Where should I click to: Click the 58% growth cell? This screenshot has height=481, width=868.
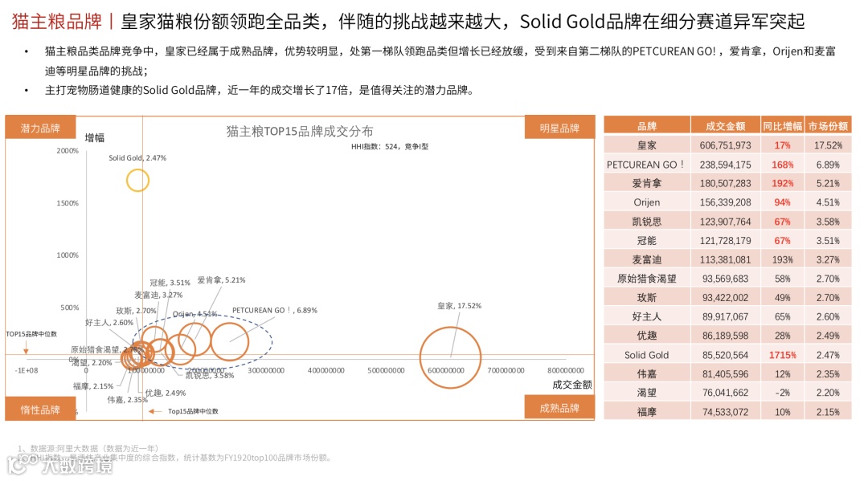(782, 279)
